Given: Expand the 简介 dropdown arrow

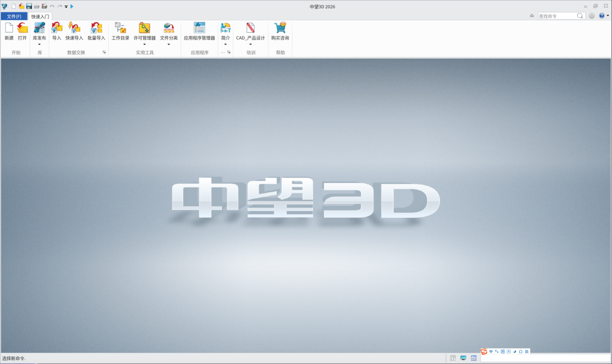Looking at the screenshot, I should coord(225,44).
